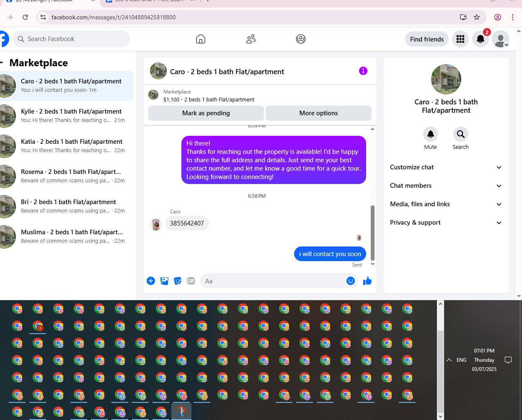This screenshot has height=420, width=522.
Task: Send a thumbs-up like
Action: (x=367, y=281)
